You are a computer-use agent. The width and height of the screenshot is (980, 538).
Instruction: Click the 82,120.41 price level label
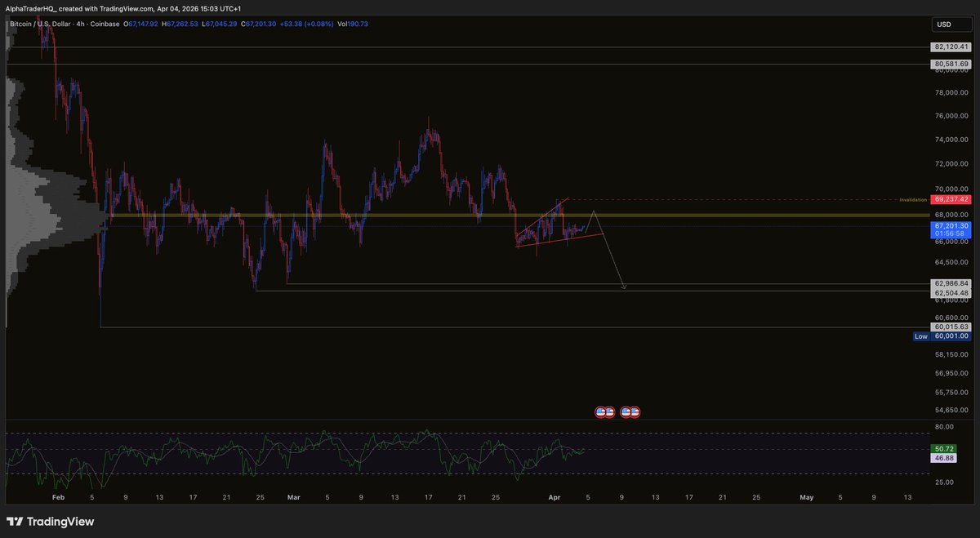tap(950, 47)
